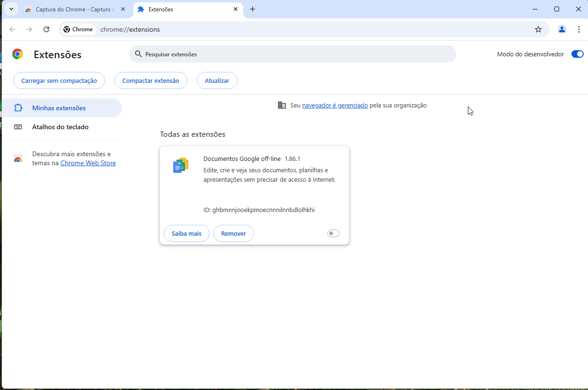Click the extension ID text
588x390 pixels.
click(259, 210)
